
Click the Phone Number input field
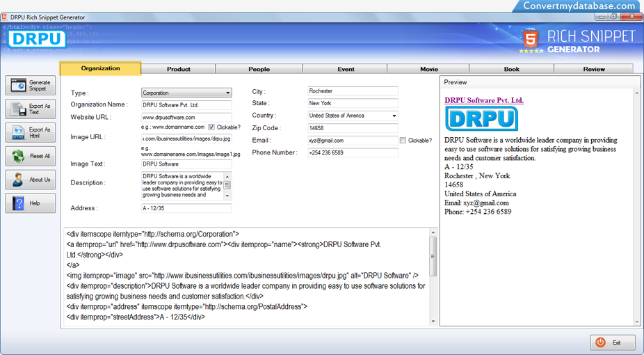pos(353,153)
